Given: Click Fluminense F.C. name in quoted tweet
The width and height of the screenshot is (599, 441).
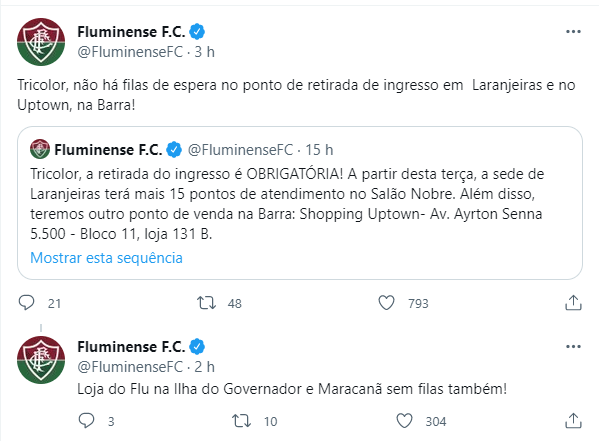Looking at the screenshot, I should coord(108,150).
